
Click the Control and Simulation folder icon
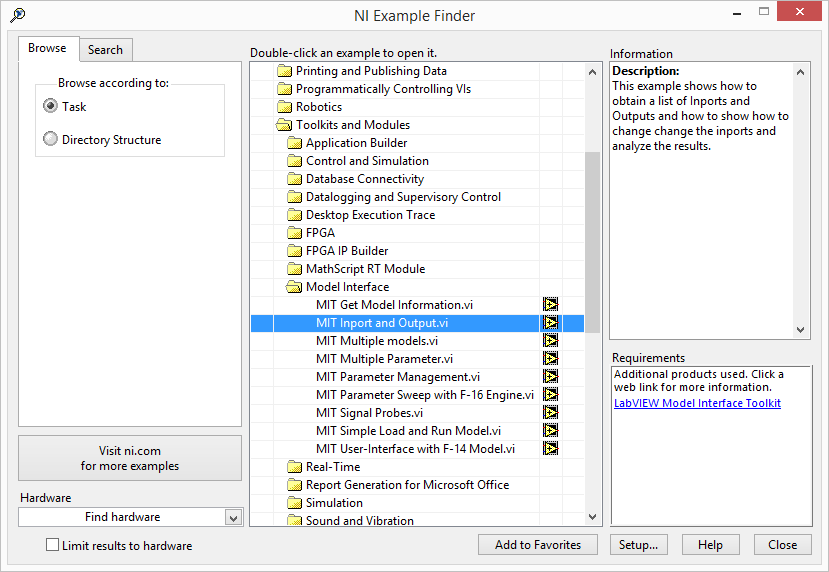pos(294,161)
